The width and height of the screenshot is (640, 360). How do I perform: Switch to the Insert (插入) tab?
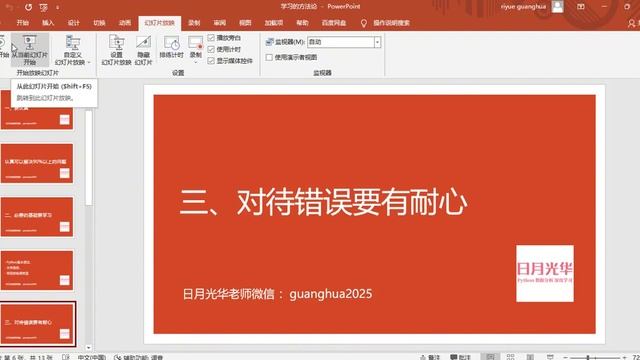pyautogui.click(x=48, y=23)
